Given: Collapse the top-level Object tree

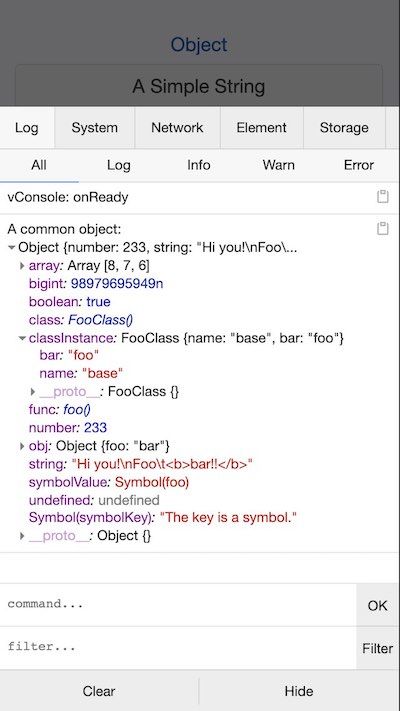Looking at the screenshot, I should tap(12, 248).
